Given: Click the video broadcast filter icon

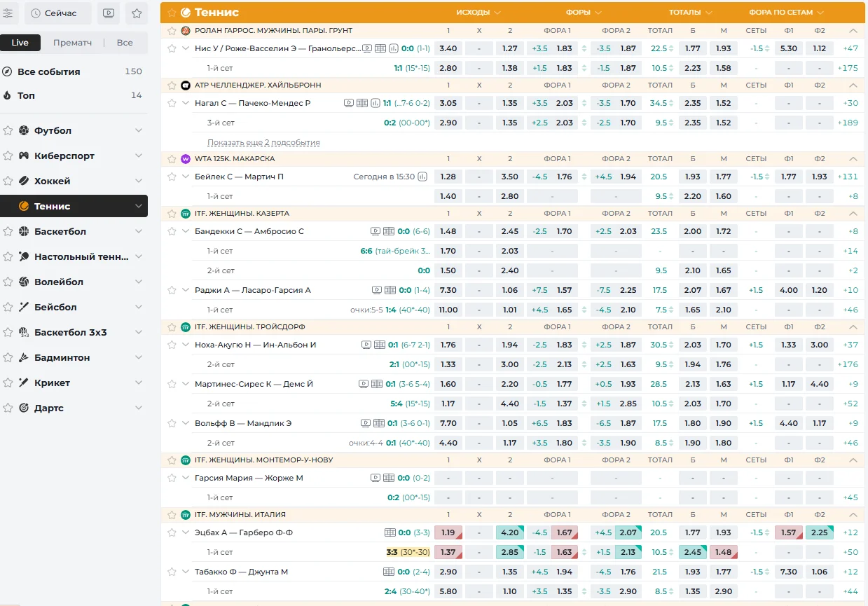Looking at the screenshot, I should [108, 13].
